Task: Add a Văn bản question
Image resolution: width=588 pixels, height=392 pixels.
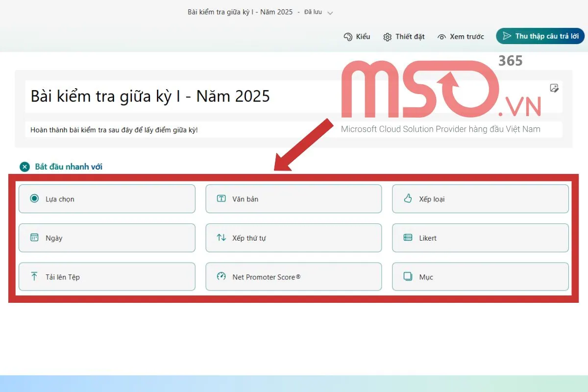Action: (294, 199)
